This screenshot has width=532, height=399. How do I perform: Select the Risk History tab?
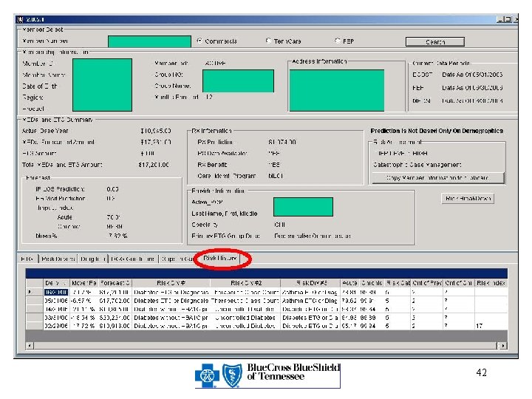(x=220, y=258)
